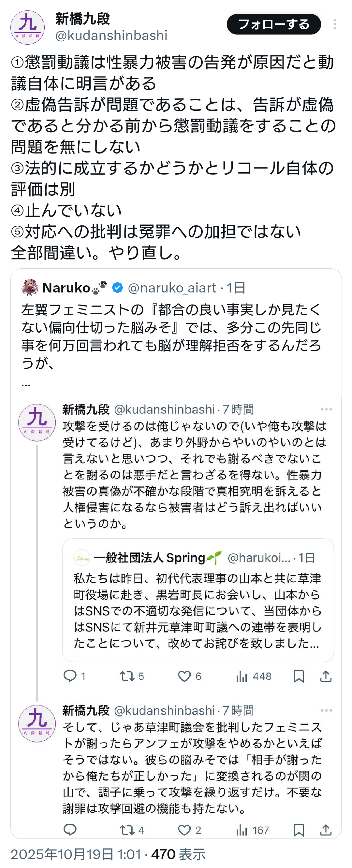The image size is (352, 868).
Task: Open more options on second thread reply
Action: [x=326, y=710]
